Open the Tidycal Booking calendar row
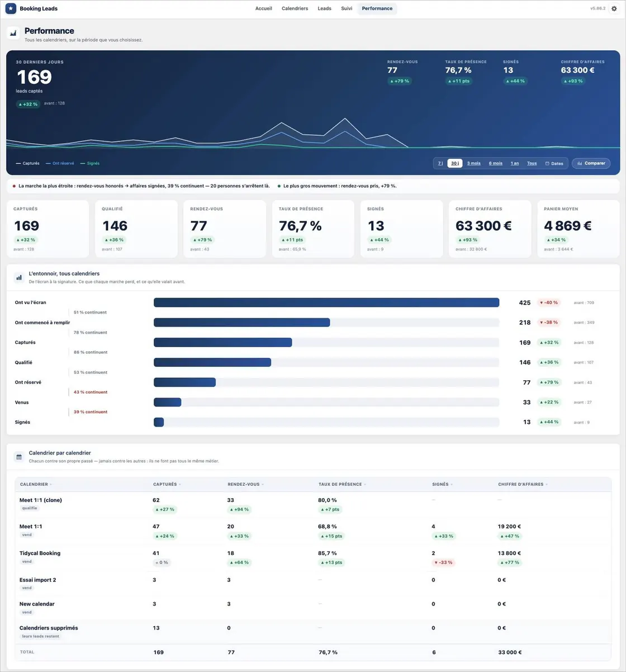The height and width of the screenshot is (672, 626). 313,557
